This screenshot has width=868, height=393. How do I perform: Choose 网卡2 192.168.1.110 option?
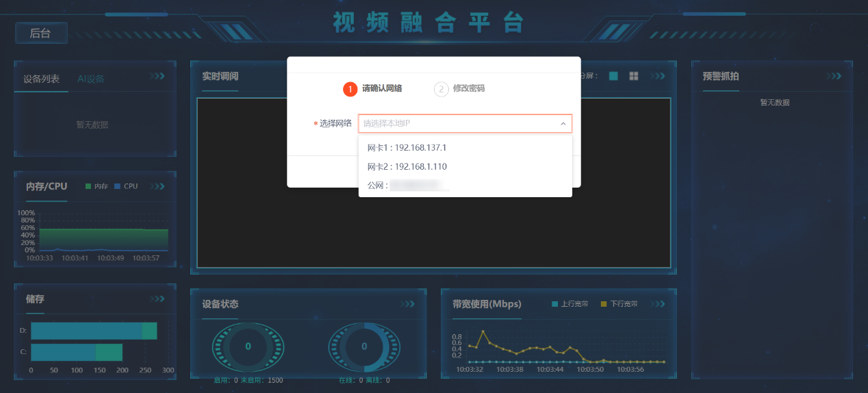coord(407,166)
